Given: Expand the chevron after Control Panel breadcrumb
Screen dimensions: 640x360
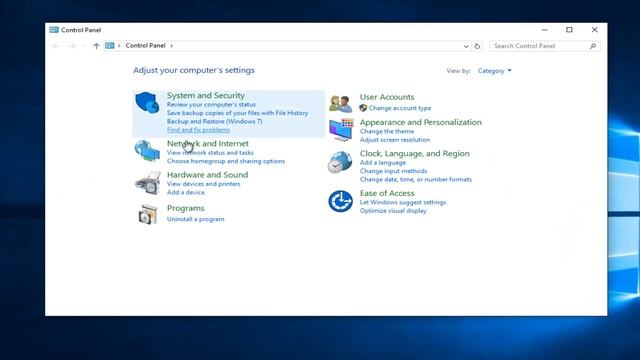Looking at the screenshot, I should 171,46.
